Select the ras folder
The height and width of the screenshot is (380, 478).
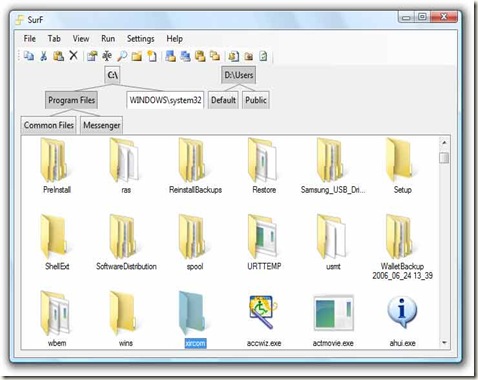click(x=126, y=166)
